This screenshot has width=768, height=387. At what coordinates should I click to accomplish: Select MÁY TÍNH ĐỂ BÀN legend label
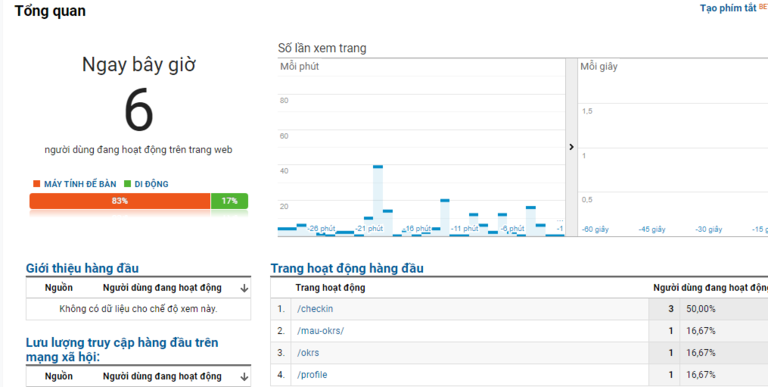coord(80,184)
